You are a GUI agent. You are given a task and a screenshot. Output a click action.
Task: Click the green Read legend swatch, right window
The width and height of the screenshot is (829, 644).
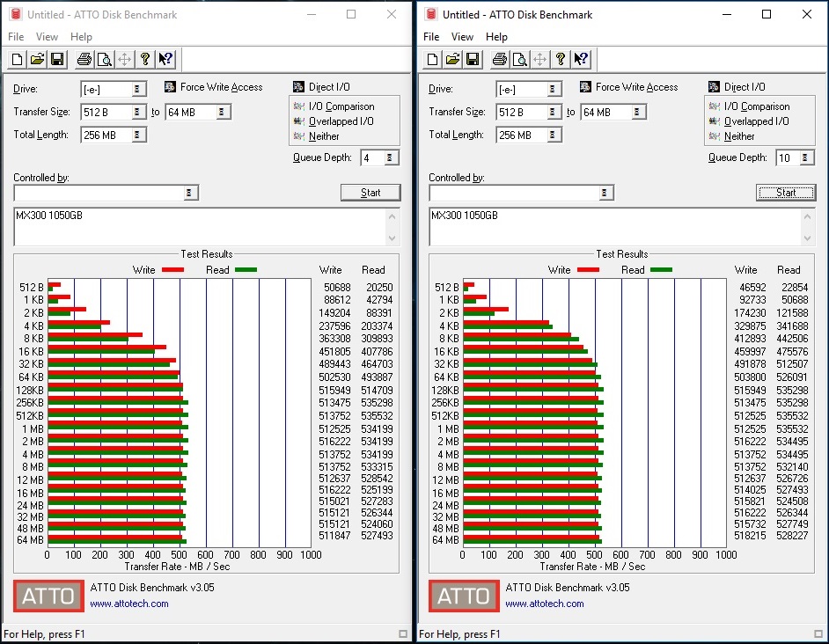coord(662,270)
